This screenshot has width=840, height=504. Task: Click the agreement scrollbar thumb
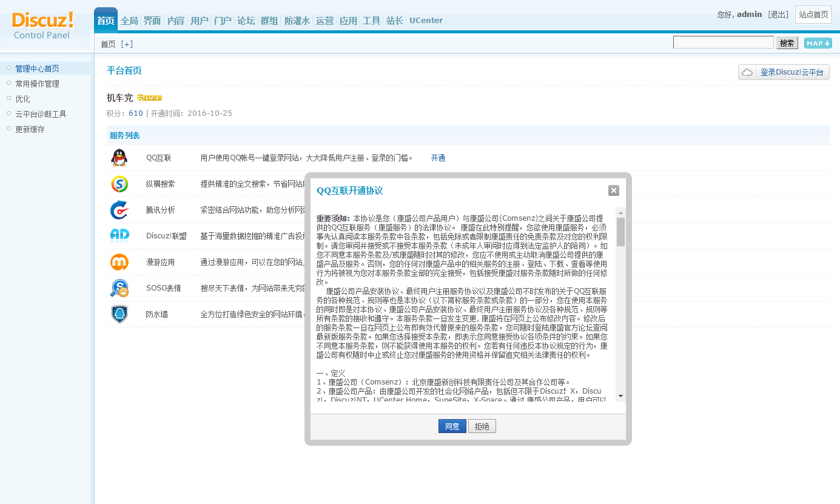[x=620, y=232]
